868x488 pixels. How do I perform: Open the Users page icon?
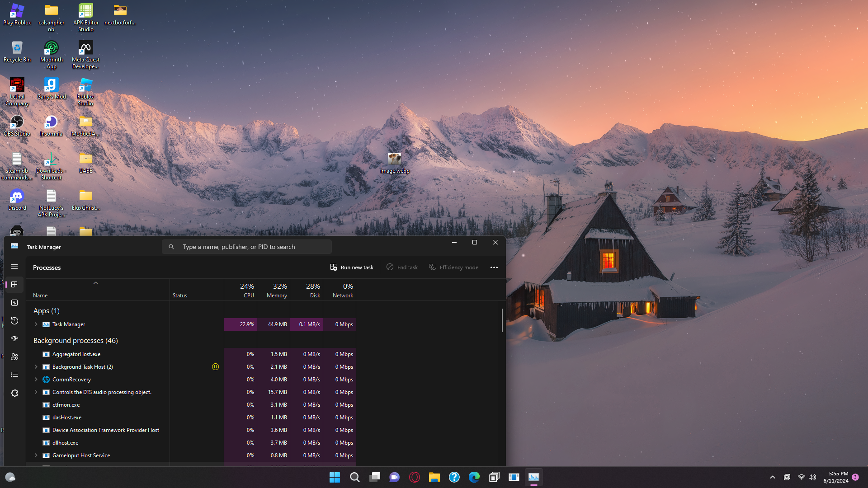pyautogui.click(x=14, y=357)
